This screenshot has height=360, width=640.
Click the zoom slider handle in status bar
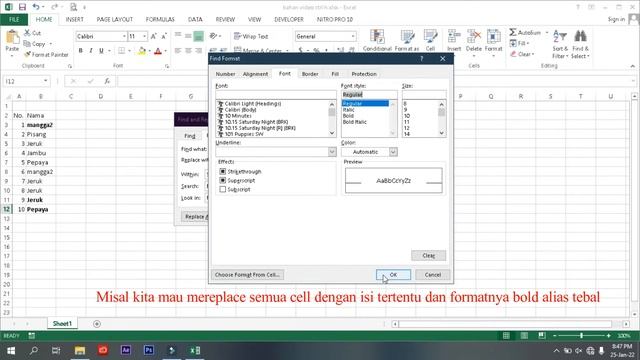pos(581,336)
